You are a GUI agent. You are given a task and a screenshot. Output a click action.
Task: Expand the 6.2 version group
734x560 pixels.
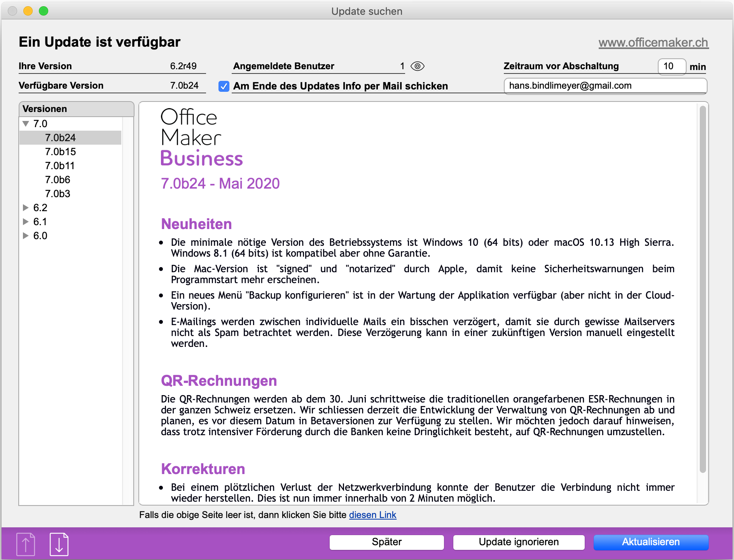point(26,208)
